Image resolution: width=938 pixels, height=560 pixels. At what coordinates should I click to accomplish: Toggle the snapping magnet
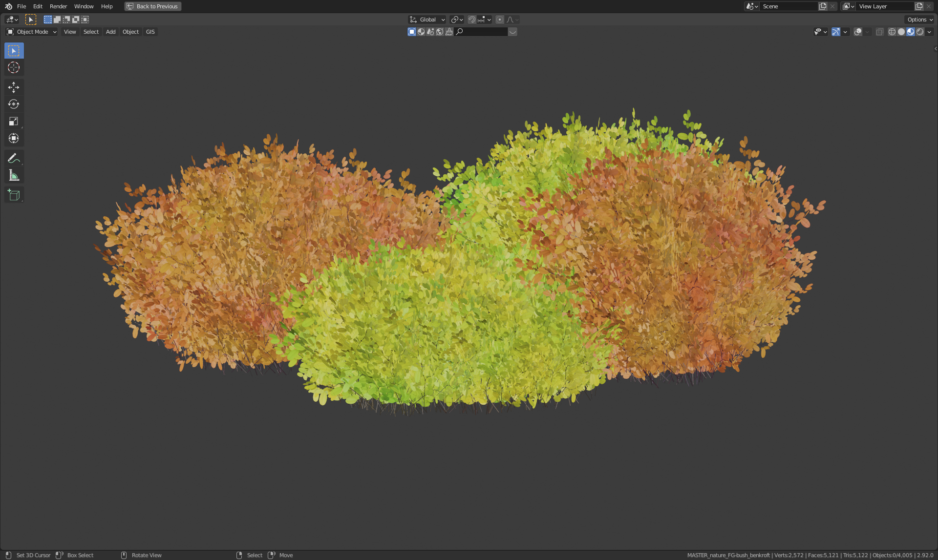pos(471,20)
